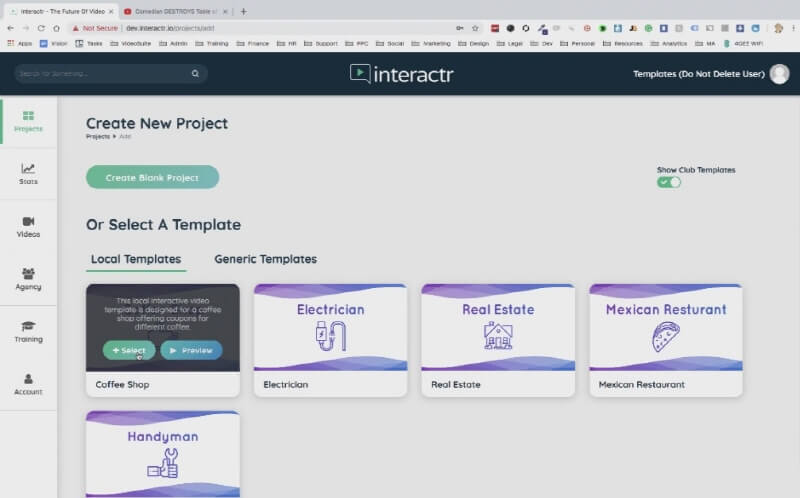
Task: Toggle the Show Club Templates switch
Action: tap(669, 182)
